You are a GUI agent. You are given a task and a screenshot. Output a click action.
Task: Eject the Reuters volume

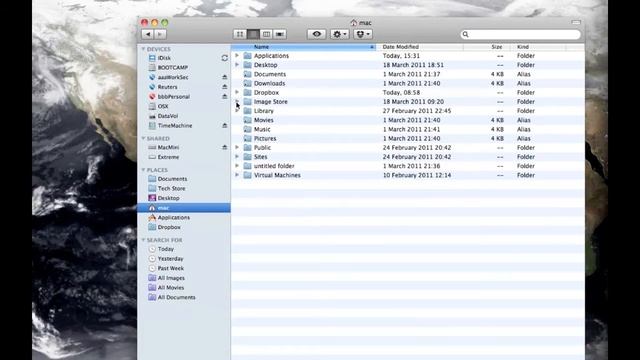click(224, 87)
